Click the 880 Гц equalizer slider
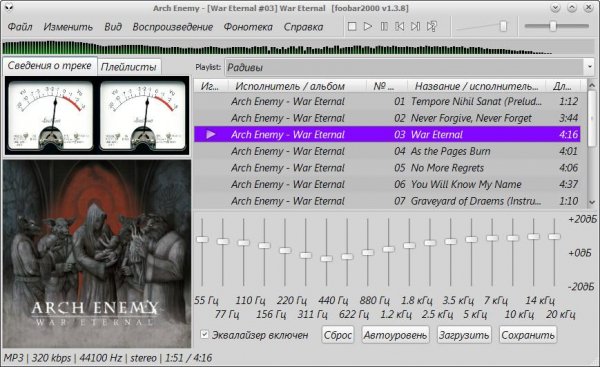 point(368,252)
